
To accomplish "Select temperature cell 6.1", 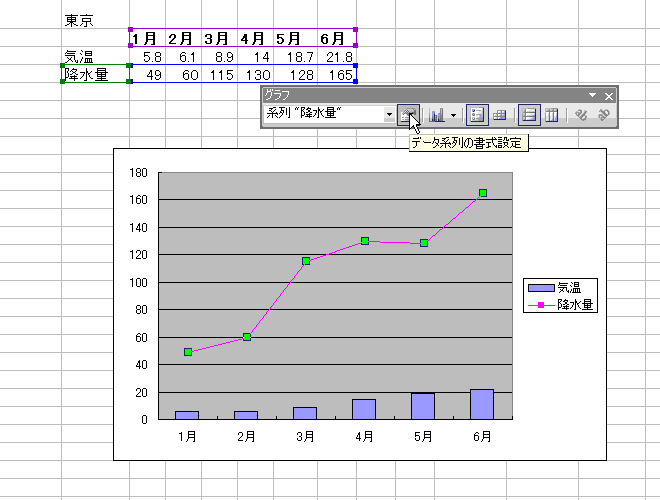I will click(184, 56).
